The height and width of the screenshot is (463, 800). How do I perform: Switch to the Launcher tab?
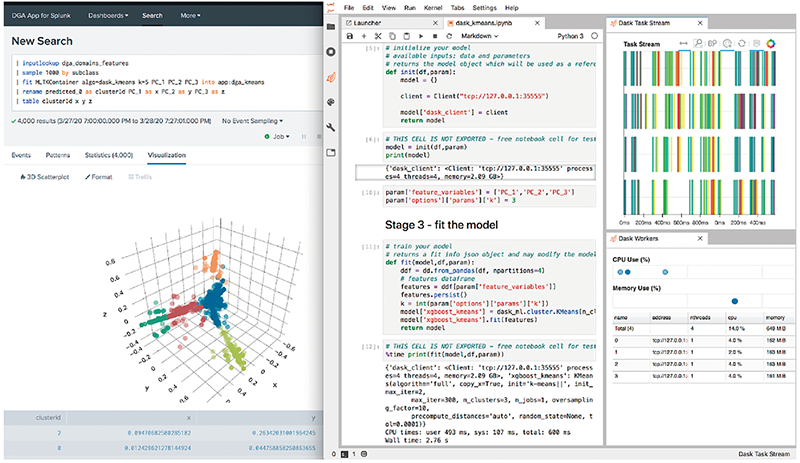[370, 21]
